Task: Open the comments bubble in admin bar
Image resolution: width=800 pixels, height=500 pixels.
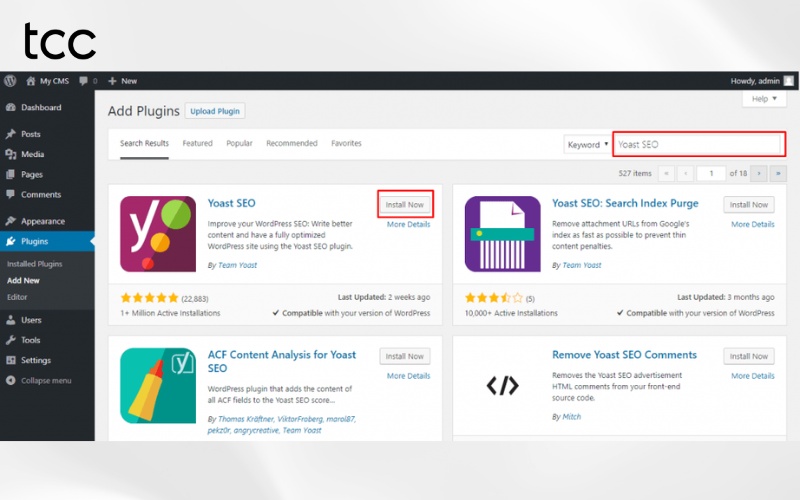Action: tap(84, 81)
